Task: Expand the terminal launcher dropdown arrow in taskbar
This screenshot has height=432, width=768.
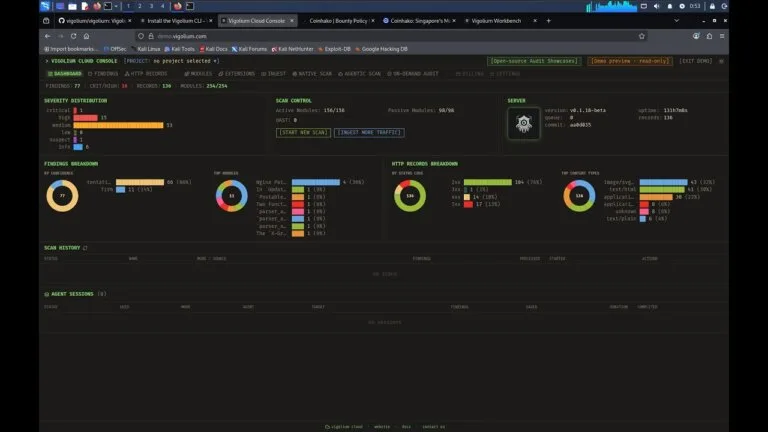Action: pyautogui.click(x=116, y=6)
